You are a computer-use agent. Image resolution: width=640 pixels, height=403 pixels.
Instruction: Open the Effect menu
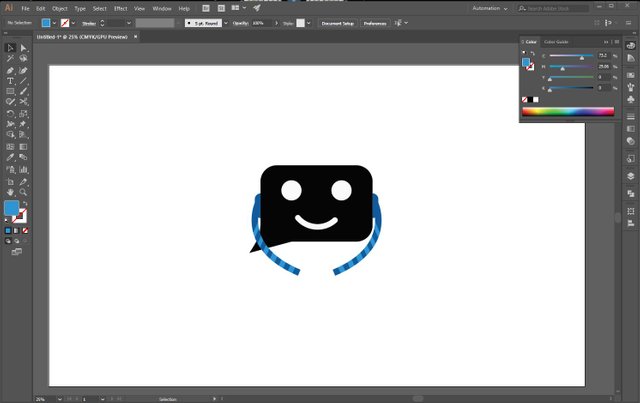[x=120, y=8]
